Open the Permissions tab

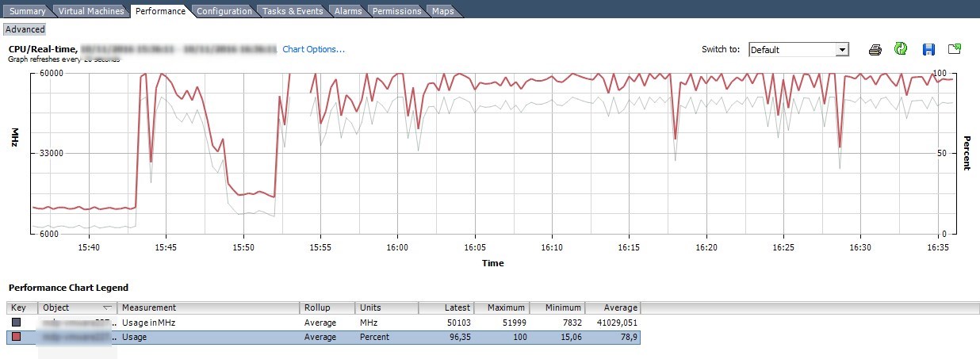tap(396, 11)
